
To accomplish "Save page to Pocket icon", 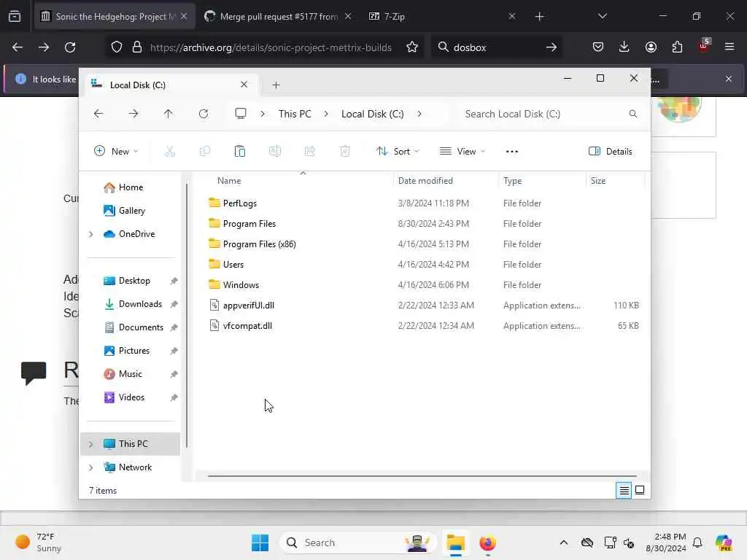I will 598,47.
